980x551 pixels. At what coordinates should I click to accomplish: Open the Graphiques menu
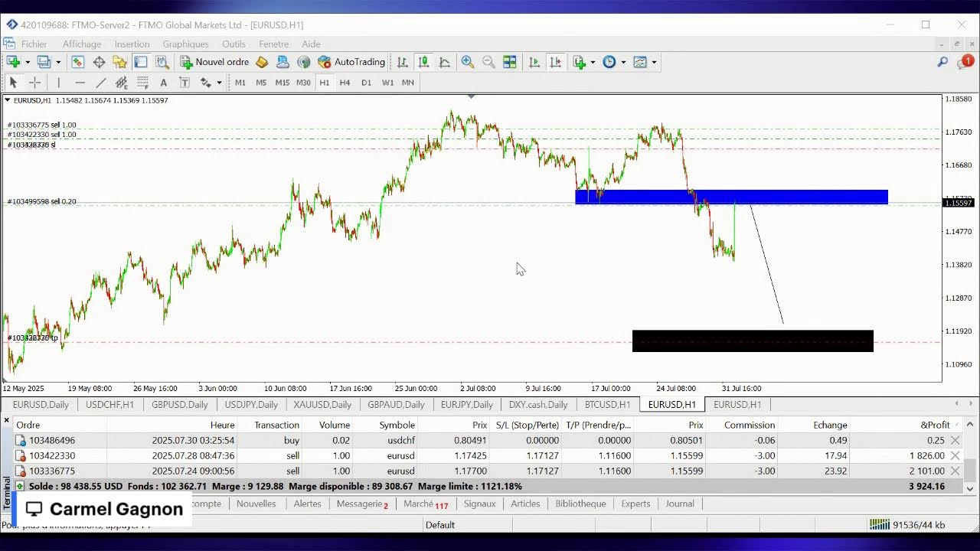(x=185, y=44)
